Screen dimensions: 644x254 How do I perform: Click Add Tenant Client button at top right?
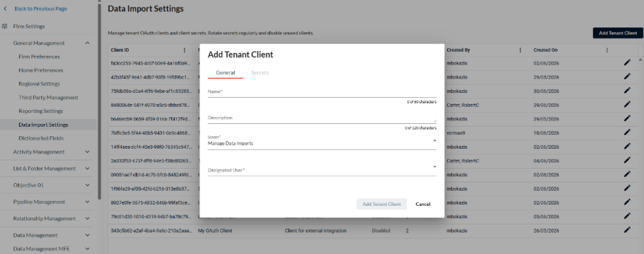(x=618, y=33)
